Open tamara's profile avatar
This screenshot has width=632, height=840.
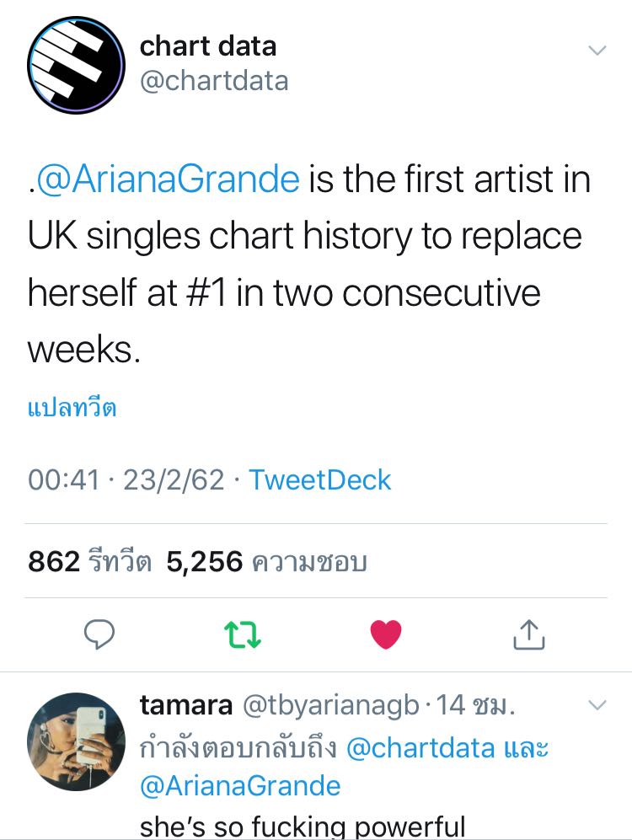tap(76, 741)
